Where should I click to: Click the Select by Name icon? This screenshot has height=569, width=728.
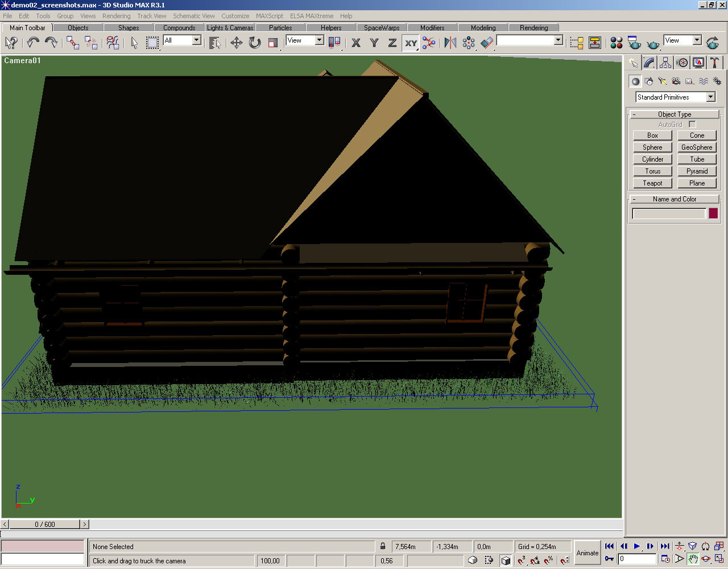pos(214,43)
